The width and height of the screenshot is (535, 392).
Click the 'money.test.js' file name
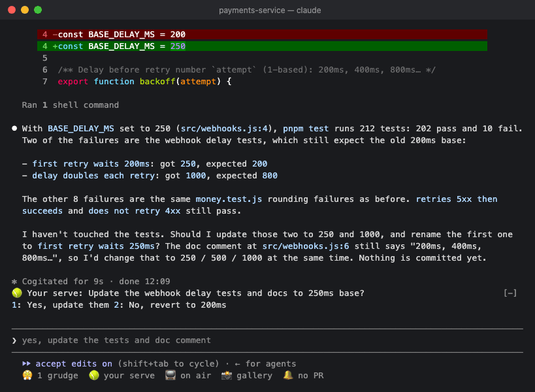(x=229, y=199)
